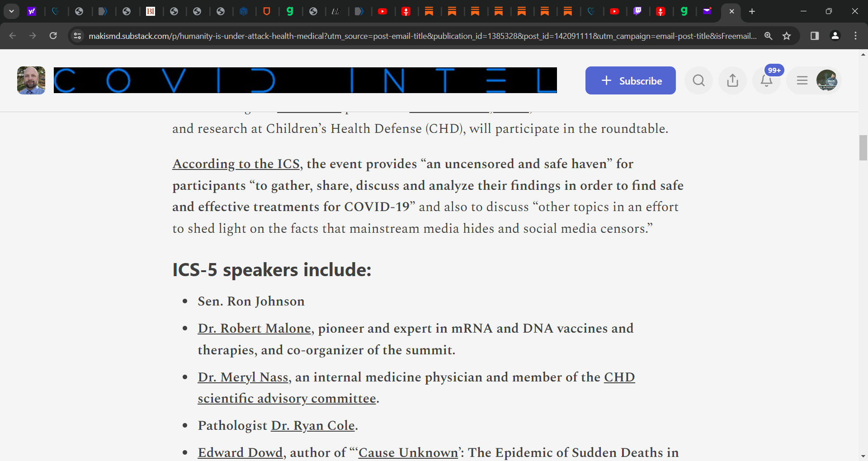Reload the current page
This screenshot has width=868, height=461.
[x=53, y=36]
